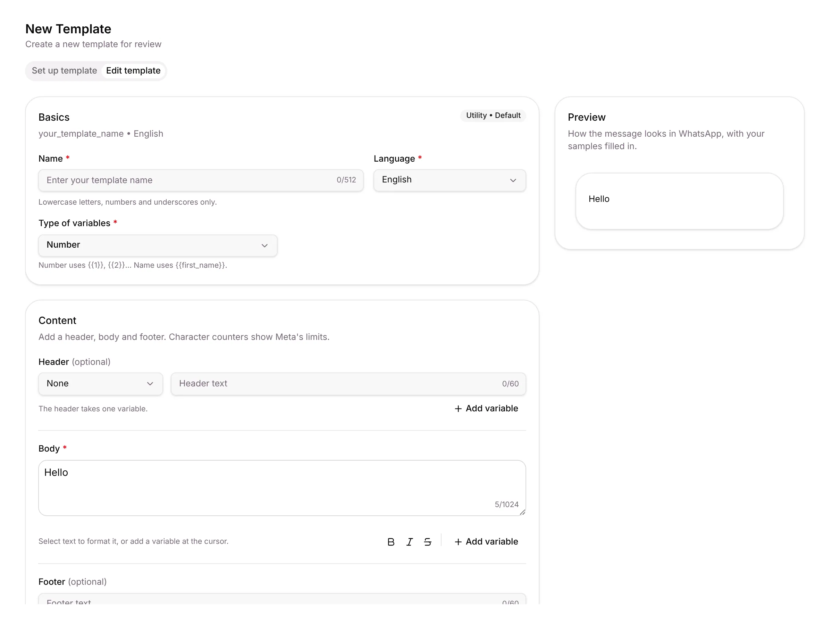Click the Content section heading

click(x=57, y=320)
